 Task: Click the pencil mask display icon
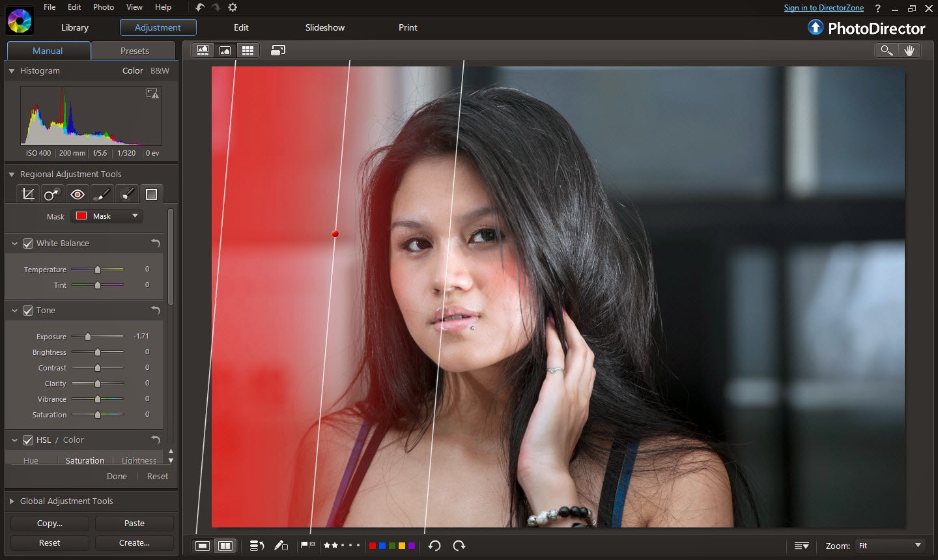pyautogui.click(x=281, y=546)
